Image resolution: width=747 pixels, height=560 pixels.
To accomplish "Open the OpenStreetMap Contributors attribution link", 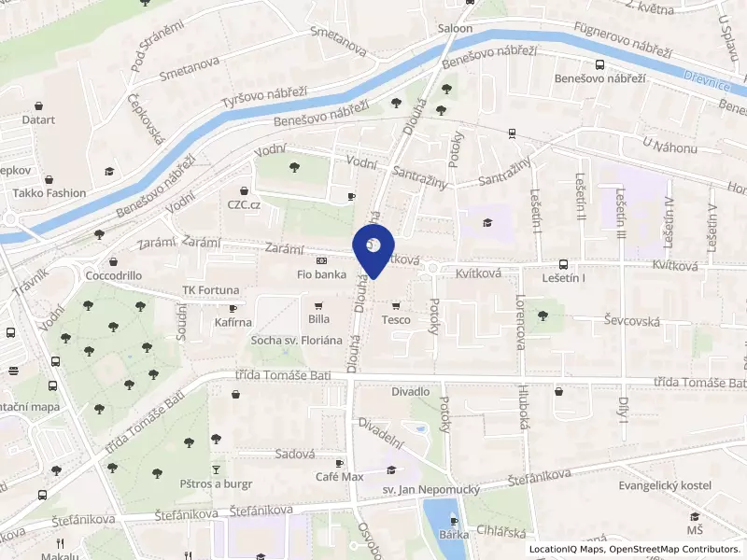I will tap(674, 549).
